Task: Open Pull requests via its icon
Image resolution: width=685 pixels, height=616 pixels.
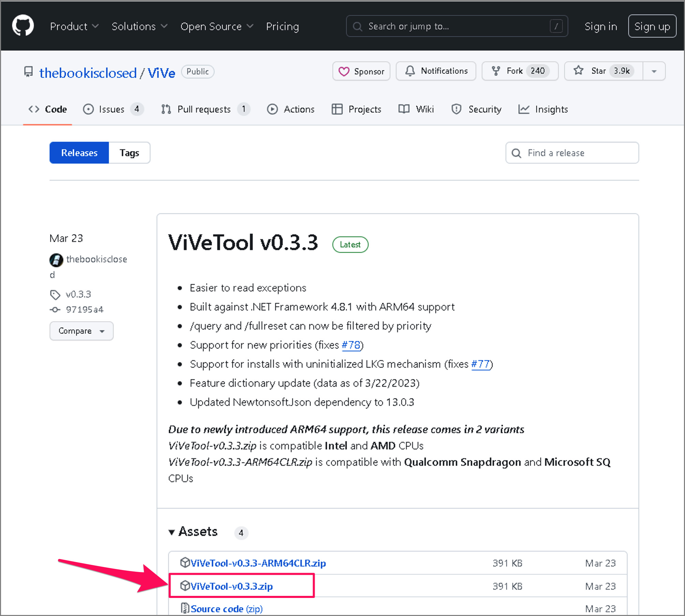Action: (166, 109)
